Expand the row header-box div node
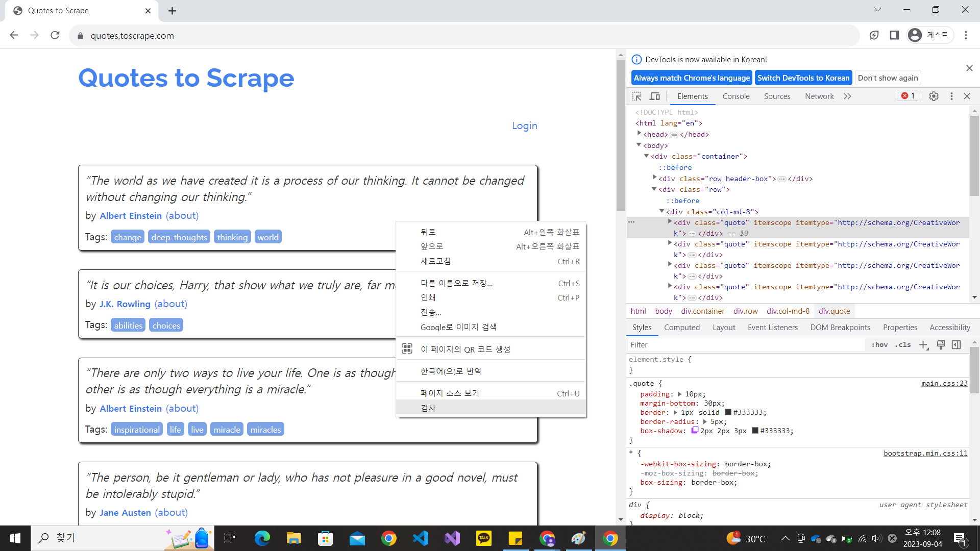Screen dimensions: 980x551 pos(654,178)
